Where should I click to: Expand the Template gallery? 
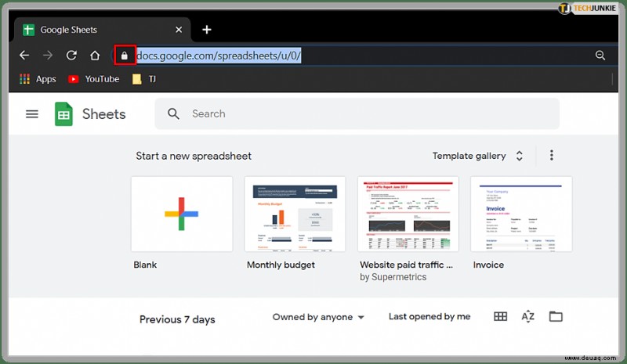[x=477, y=156]
